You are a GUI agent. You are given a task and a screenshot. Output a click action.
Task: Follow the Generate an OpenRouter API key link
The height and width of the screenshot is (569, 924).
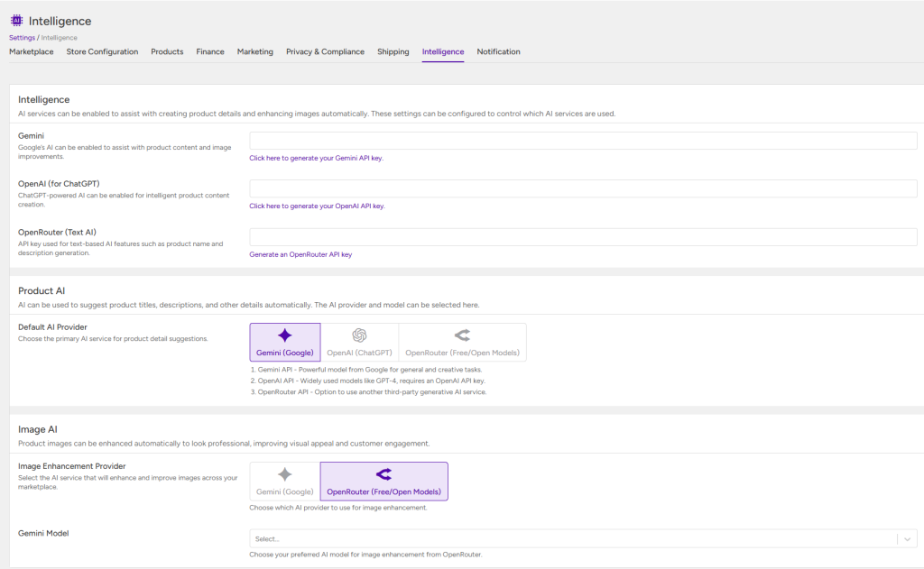[x=300, y=254]
